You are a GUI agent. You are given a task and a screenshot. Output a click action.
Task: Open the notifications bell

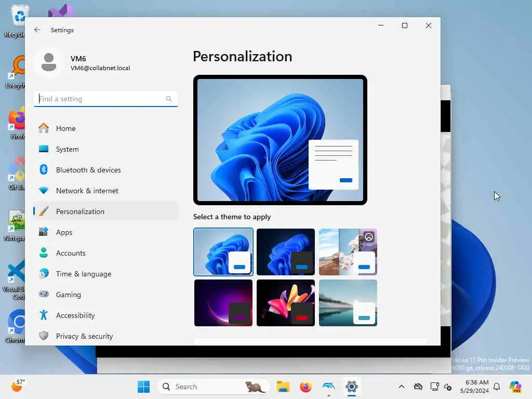(497, 387)
